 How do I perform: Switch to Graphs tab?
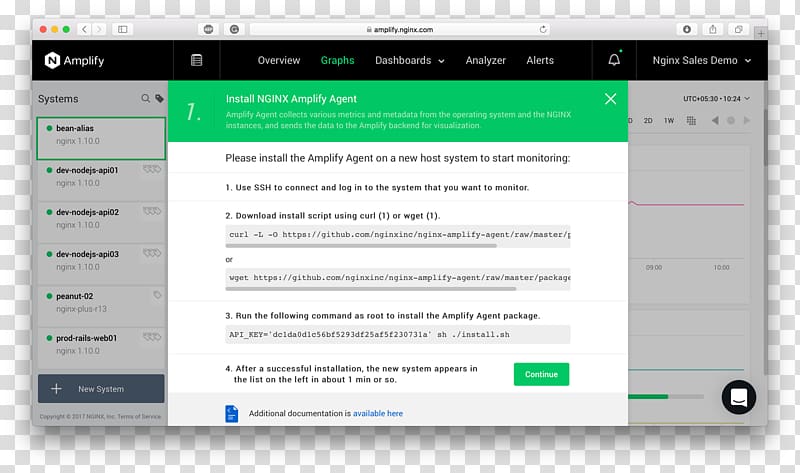[x=337, y=60]
